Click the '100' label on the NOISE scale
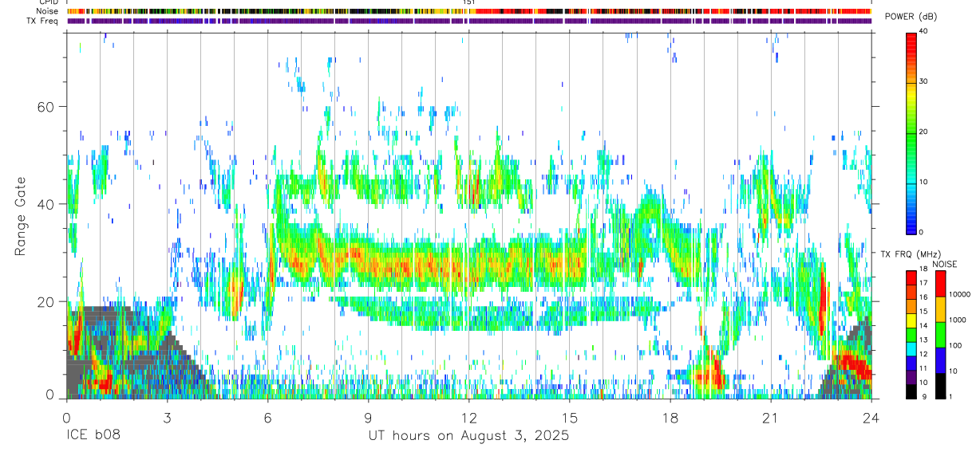The height and width of the screenshot is (452, 980). coord(954,346)
